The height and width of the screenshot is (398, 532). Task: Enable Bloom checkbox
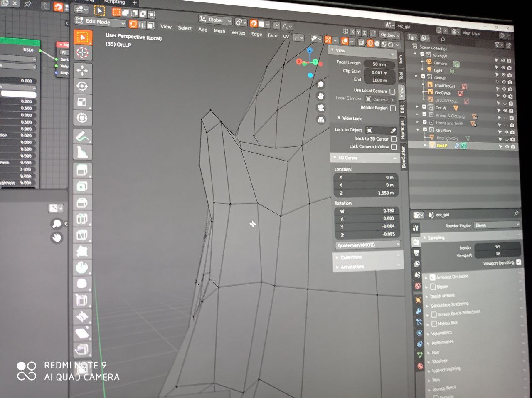tap(433, 287)
